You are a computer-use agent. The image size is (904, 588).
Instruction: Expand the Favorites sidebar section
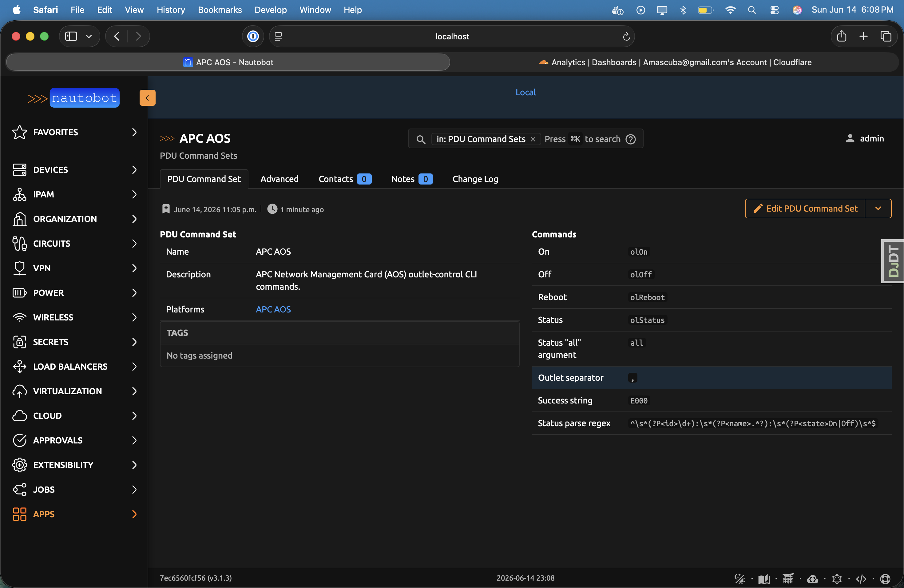coord(74,132)
